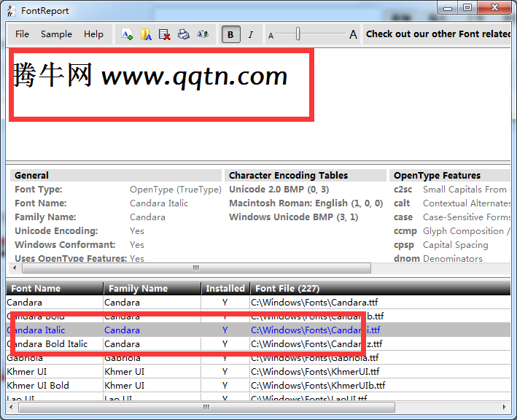Click the add font folder icon

point(146,34)
